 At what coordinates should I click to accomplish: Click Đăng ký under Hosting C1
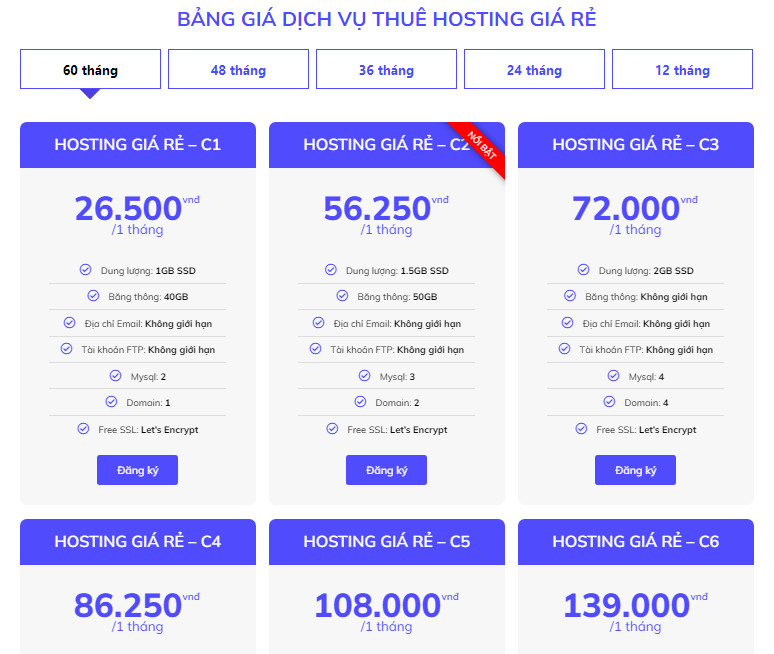pos(137,470)
